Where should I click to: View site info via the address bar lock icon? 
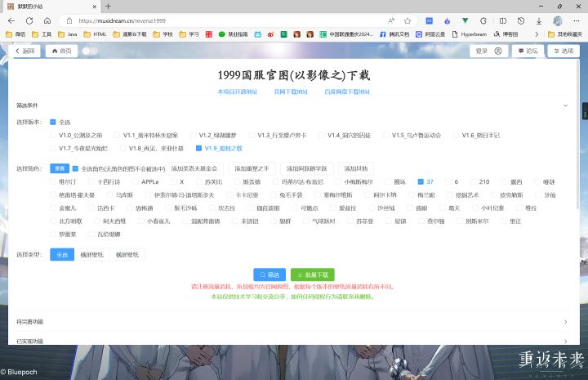pyautogui.click(x=69, y=21)
